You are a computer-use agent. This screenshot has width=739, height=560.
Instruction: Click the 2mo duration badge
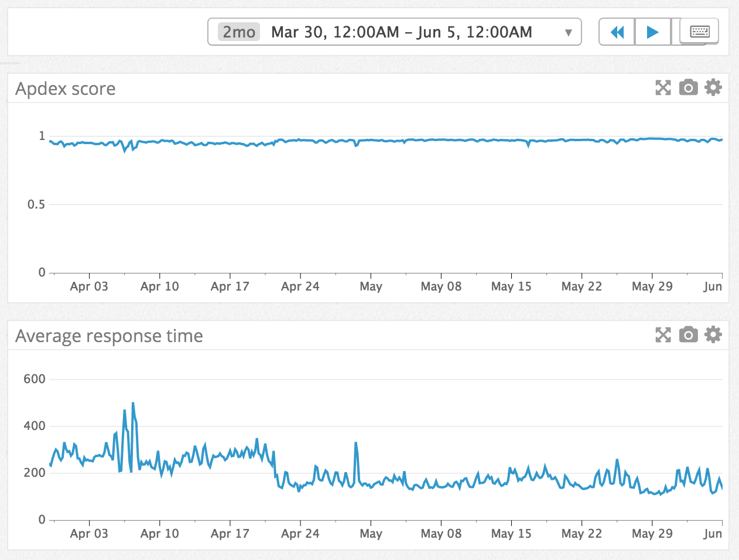pyautogui.click(x=238, y=32)
